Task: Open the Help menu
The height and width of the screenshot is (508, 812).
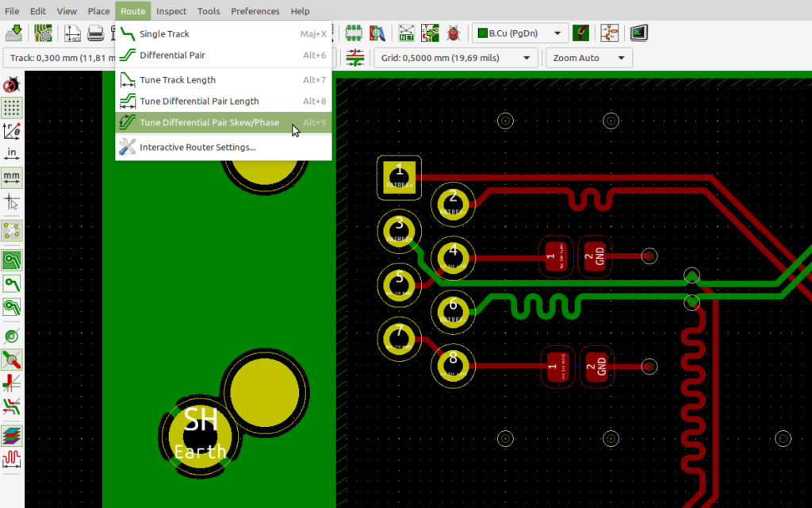Action: point(300,11)
